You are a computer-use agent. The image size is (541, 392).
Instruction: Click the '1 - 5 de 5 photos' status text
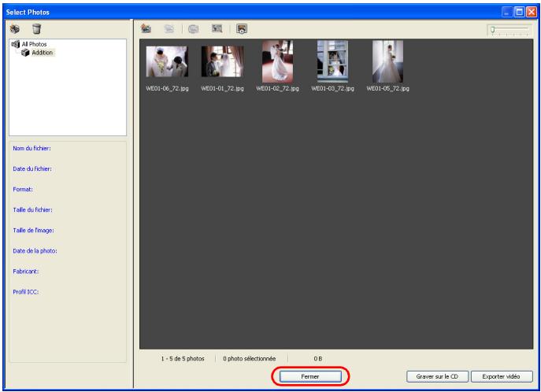(x=183, y=359)
